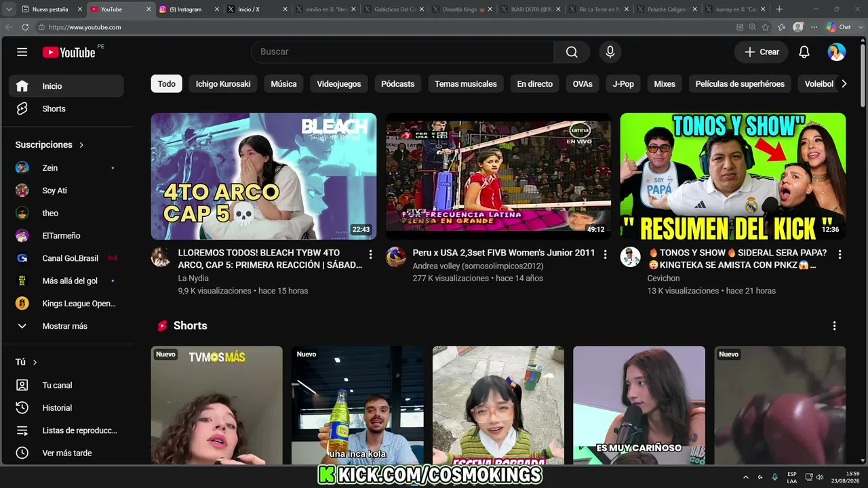Start voice search with the microphone icon

pos(610,52)
